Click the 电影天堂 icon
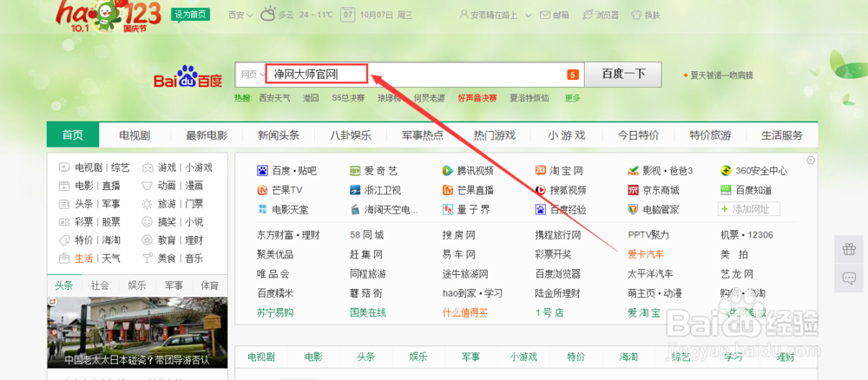Viewport: 868px width, 380px height. point(262,209)
